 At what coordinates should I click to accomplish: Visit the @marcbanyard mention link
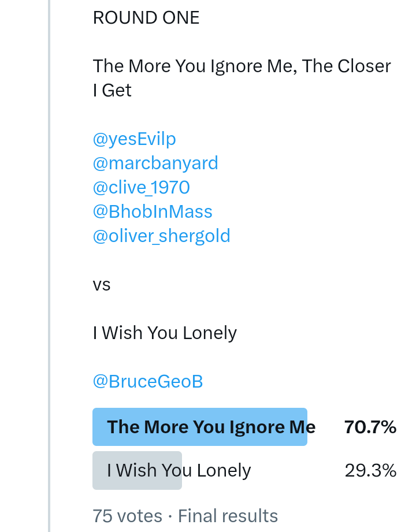[x=155, y=163]
